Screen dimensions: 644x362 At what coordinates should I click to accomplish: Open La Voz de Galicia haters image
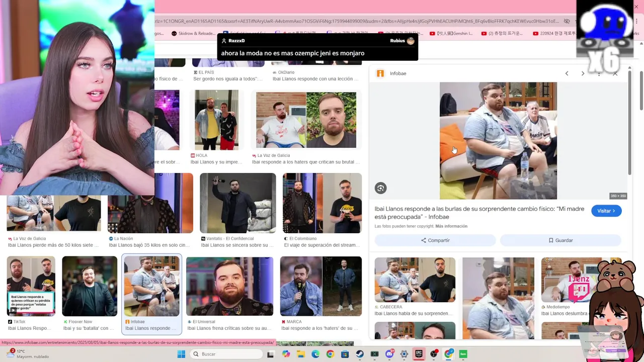[x=306, y=120]
